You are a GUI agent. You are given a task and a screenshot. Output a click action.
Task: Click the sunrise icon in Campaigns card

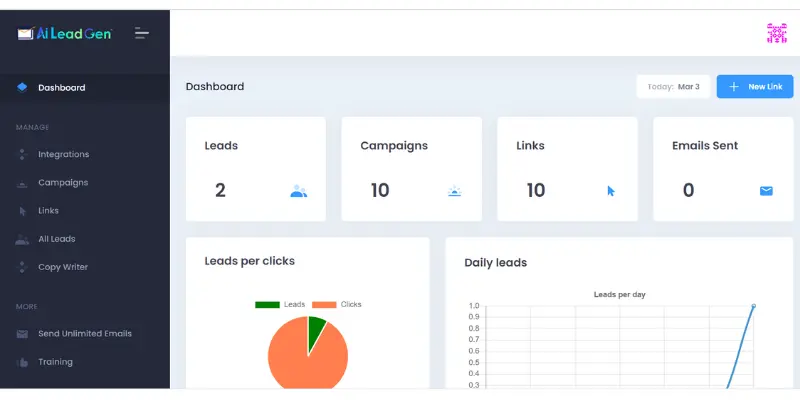coord(455,191)
